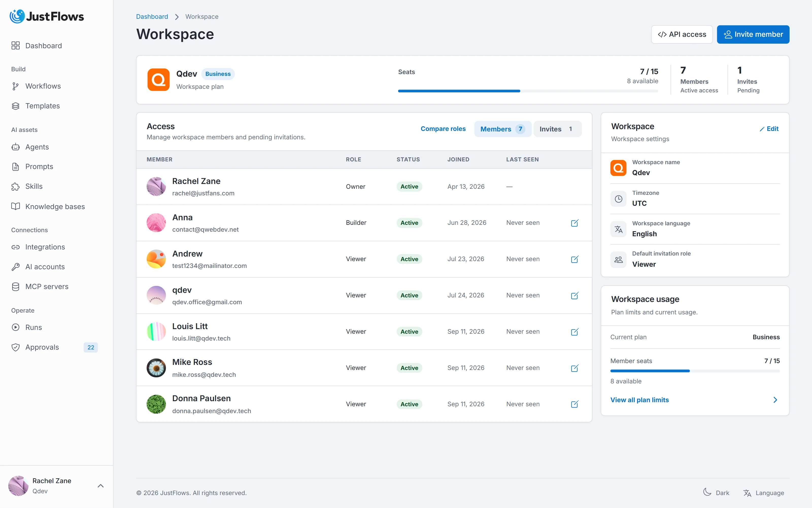Click the Business plan badge
This screenshot has width=812, height=508.
coord(218,74)
